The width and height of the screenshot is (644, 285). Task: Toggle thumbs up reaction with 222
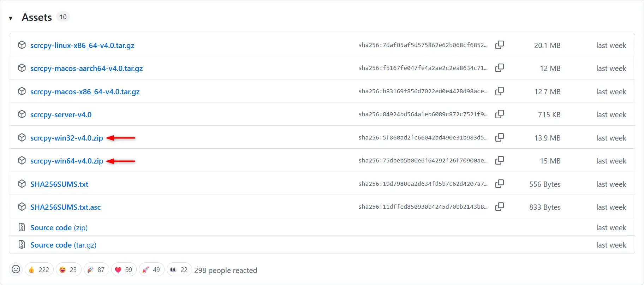pos(39,269)
